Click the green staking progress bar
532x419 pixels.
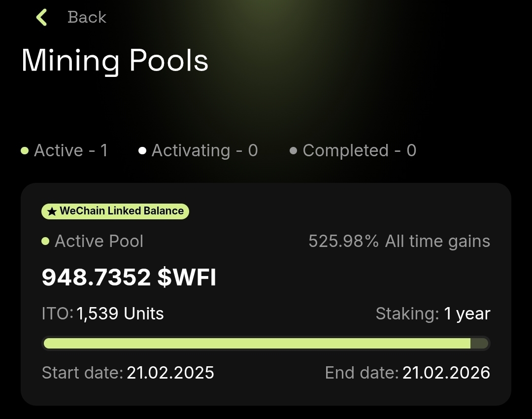tap(257, 343)
